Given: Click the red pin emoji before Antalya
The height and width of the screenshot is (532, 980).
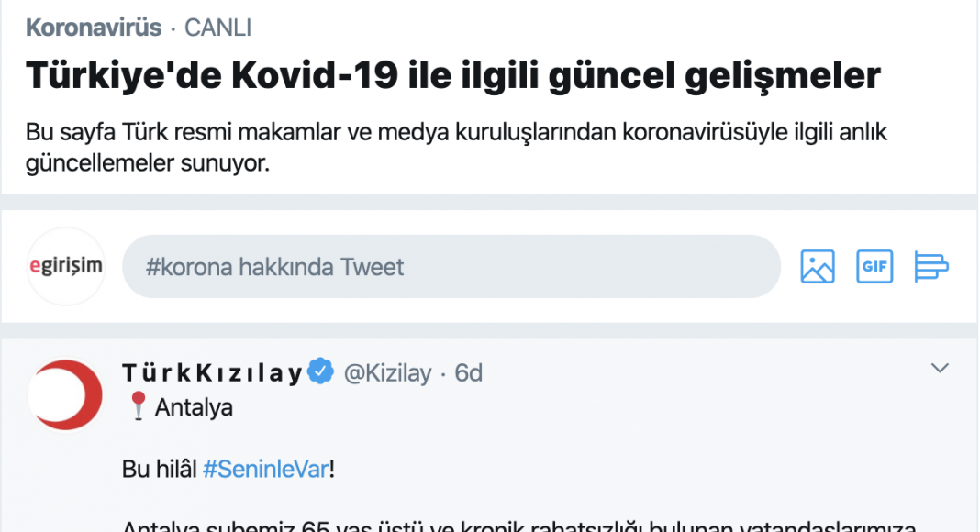Looking at the screenshot, I should click(x=139, y=406).
